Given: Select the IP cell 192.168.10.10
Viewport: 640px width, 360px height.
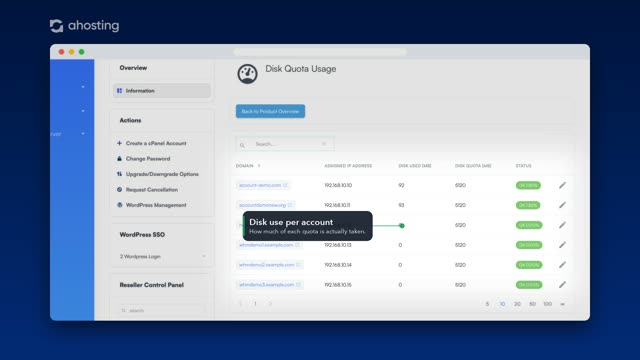Looking at the screenshot, I should pos(338,185).
